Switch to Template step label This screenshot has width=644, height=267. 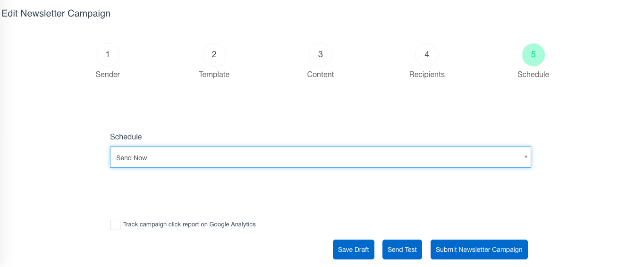pyautogui.click(x=214, y=74)
